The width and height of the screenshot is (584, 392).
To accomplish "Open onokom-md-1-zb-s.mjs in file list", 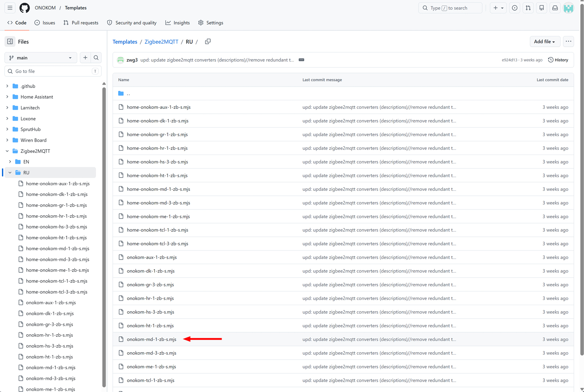I will [x=152, y=339].
